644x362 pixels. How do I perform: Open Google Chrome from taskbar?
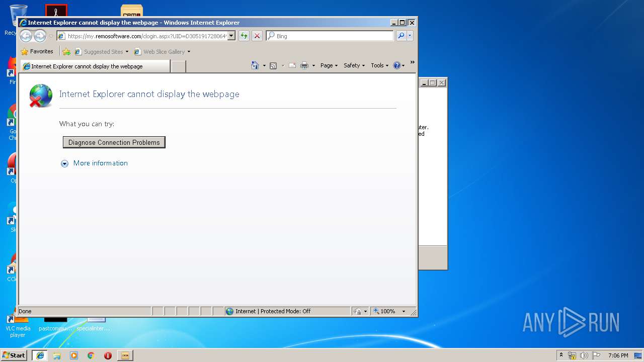coord(91,355)
